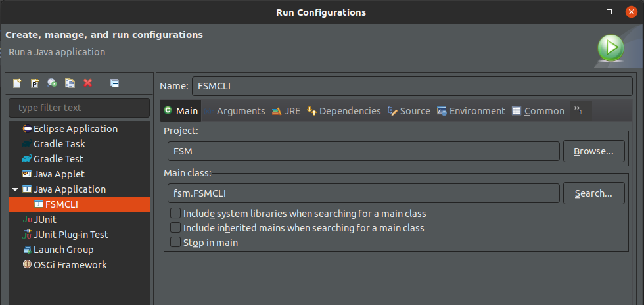Image resolution: width=644 pixels, height=305 pixels.
Task: Show hidden tabs via overflow chevron
Action: (x=579, y=111)
